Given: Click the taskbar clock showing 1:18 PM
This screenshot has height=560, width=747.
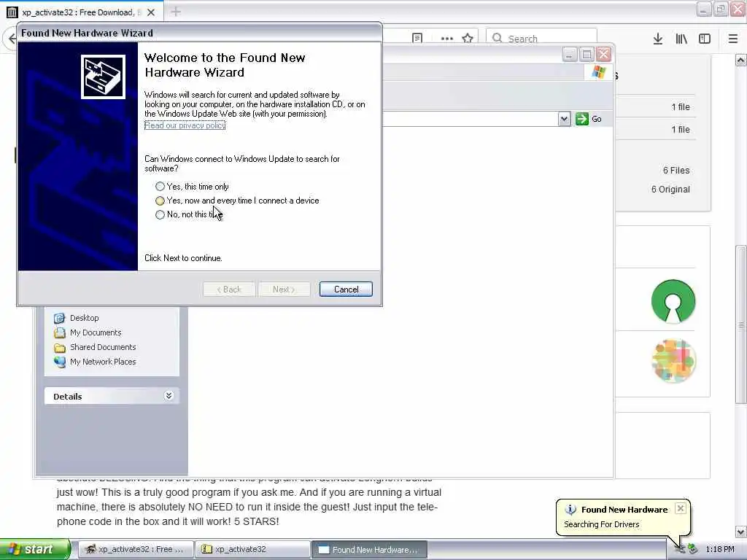Looking at the screenshot, I should coord(719,550).
